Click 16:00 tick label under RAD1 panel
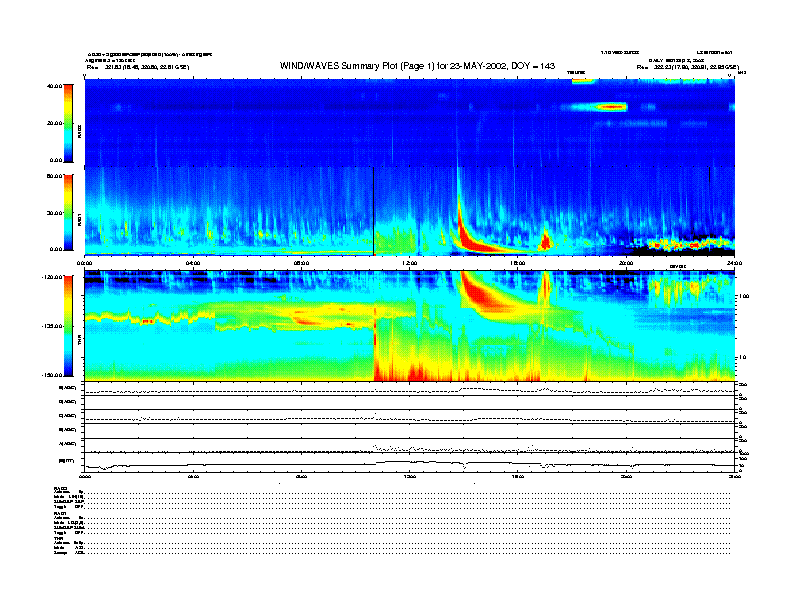The height and width of the screenshot is (612, 792). tap(518, 263)
